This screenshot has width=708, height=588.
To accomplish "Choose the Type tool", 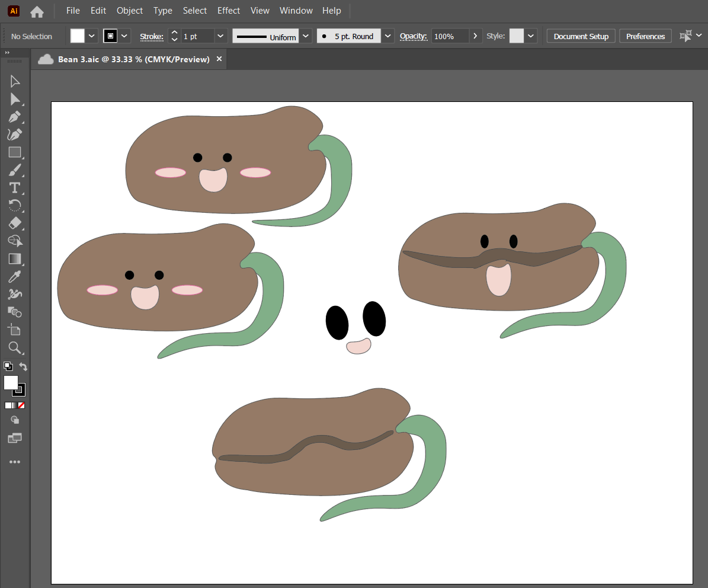I will (x=15, y=188).
